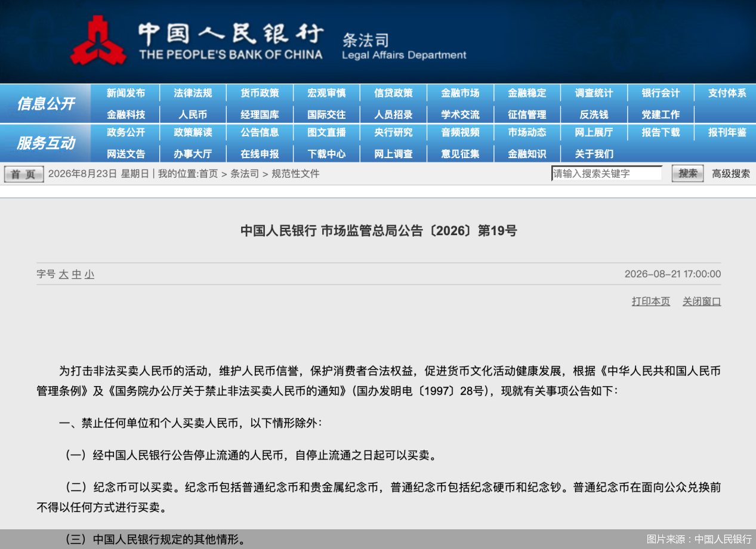Click 规范性文件 in the breadcrumb path
Screen dimensions: 756x549
(x=295, y=174)
